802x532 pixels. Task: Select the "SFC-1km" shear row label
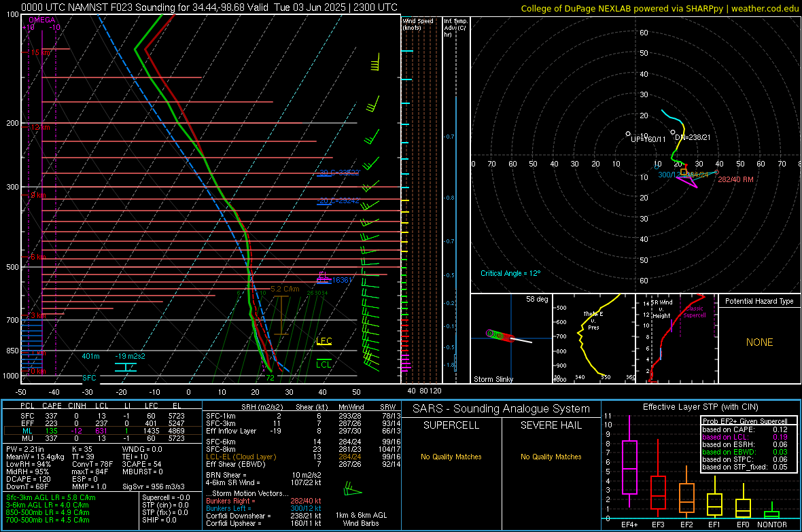click(221, 416)
